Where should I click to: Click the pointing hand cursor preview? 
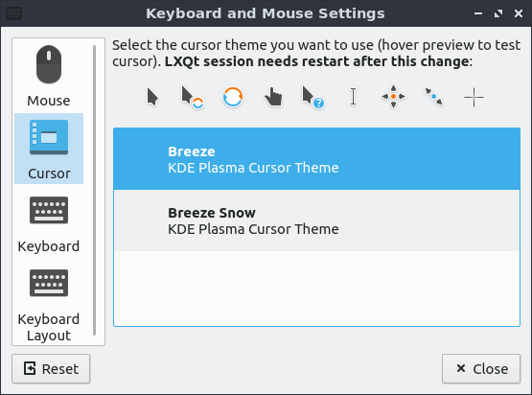pos(273,97)
